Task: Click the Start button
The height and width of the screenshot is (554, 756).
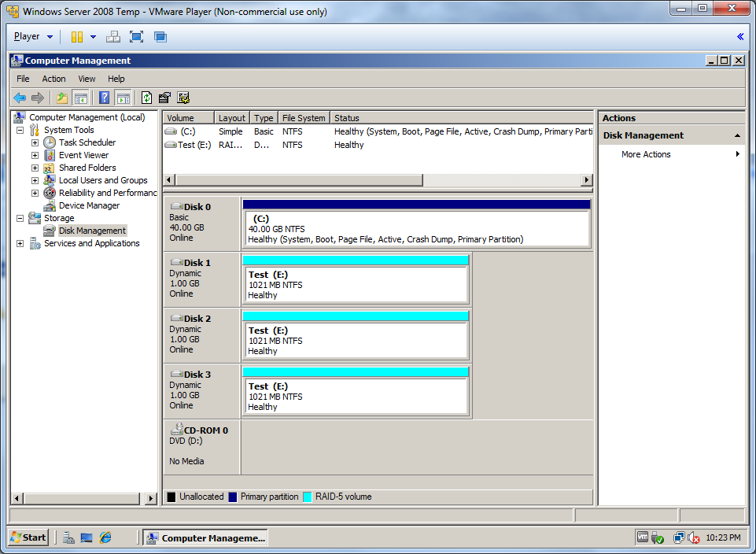Action: click(28, 537)
